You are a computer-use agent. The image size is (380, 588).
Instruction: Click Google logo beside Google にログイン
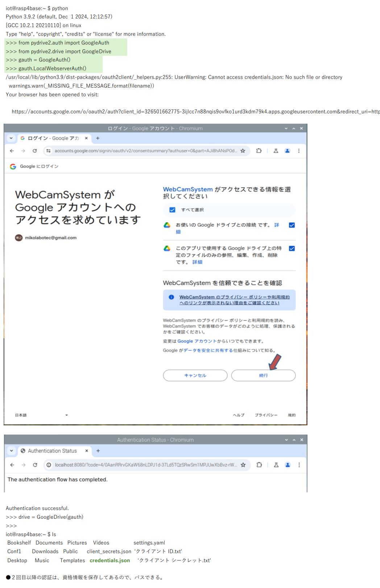[x=13, y=166]
